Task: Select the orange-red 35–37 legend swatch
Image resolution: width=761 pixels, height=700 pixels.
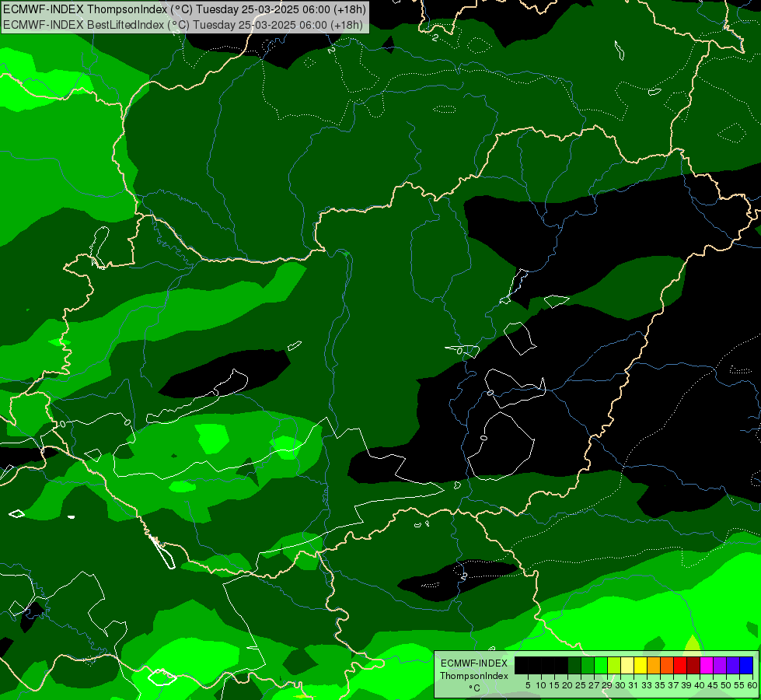Action: (667, 665)
